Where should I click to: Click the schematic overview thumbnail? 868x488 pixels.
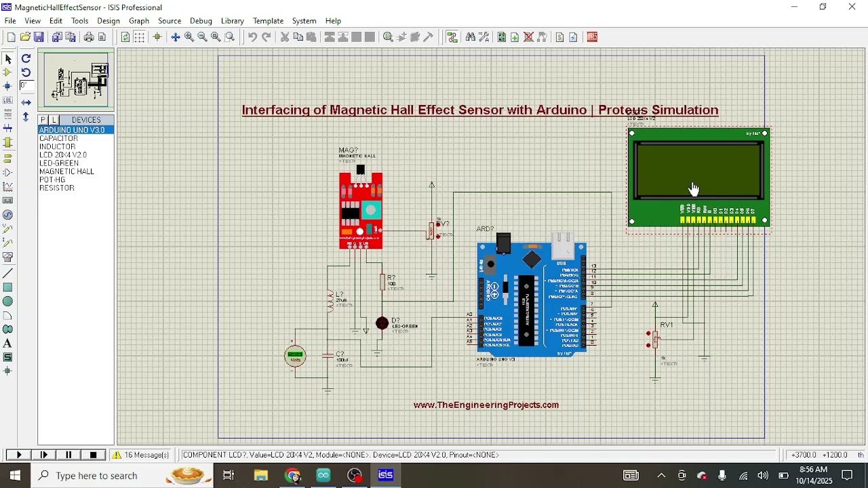pyautogui.click(x=76, y=80)
